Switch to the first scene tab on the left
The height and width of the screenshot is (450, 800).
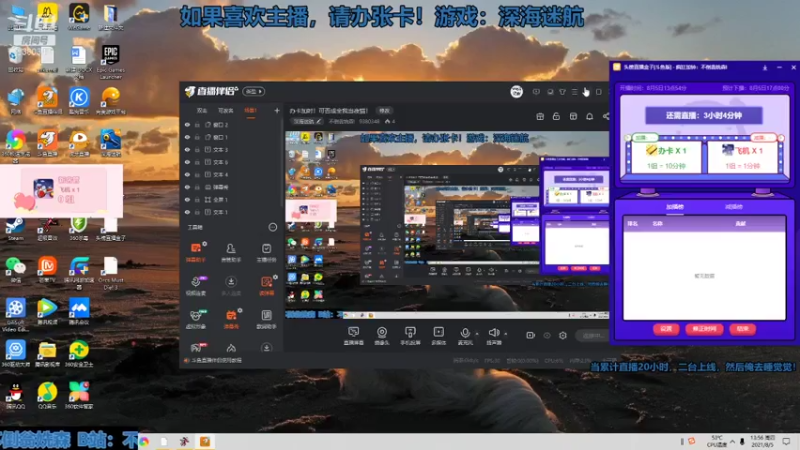pyautogui.click(x=202, y=111)
